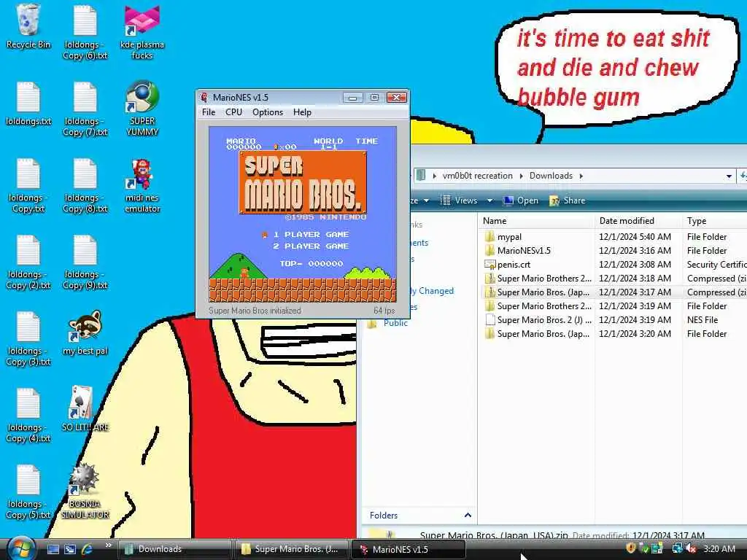Select the BOSNIA SIMULATOR mine icon

pos(85,491)
